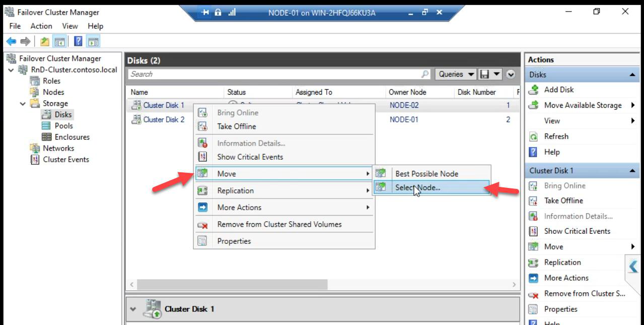644x325 pixels.
Task: Click Move in the Cluster Disk 1 actions
Action: [553, 247]
